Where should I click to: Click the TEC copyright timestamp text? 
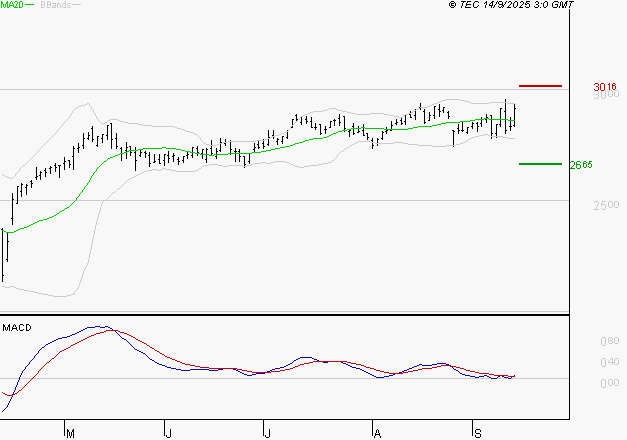[x=511, y=5]
